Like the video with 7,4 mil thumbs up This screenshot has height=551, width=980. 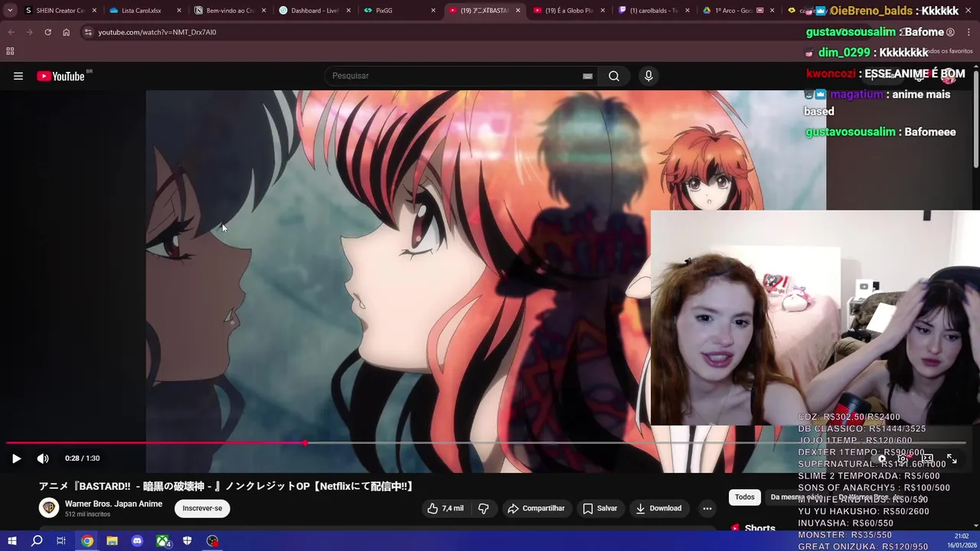pos(446,508)
